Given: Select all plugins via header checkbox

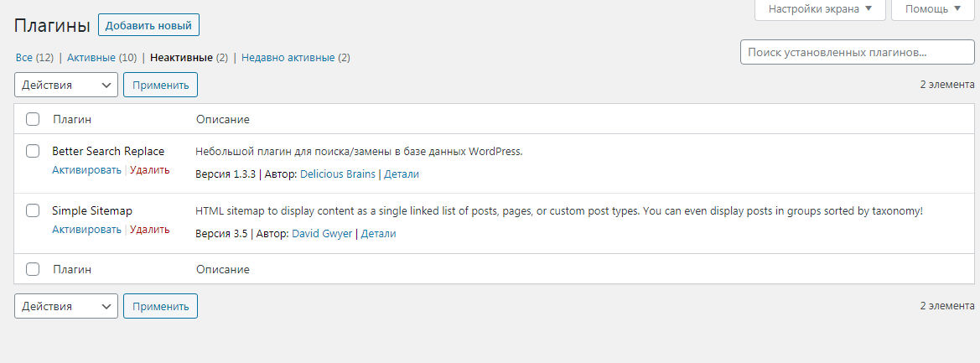Looking at the screenshot, I should click(33, 119).
